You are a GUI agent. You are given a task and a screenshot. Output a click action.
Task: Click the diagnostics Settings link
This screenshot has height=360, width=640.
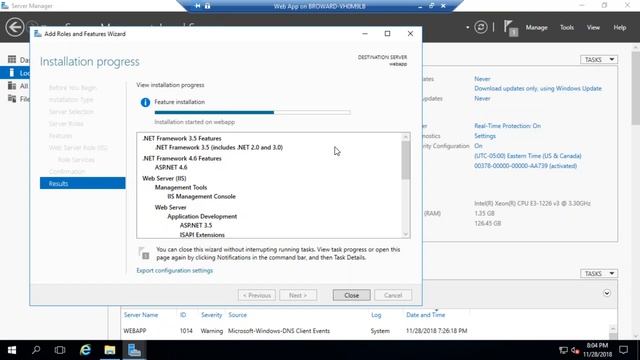(x=485, y=136)
